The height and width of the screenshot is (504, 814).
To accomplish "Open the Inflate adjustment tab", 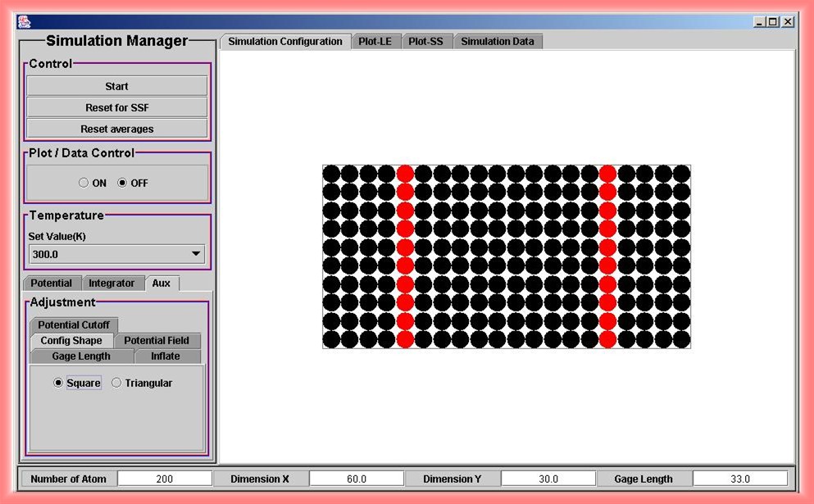I will tap(166, 356).
